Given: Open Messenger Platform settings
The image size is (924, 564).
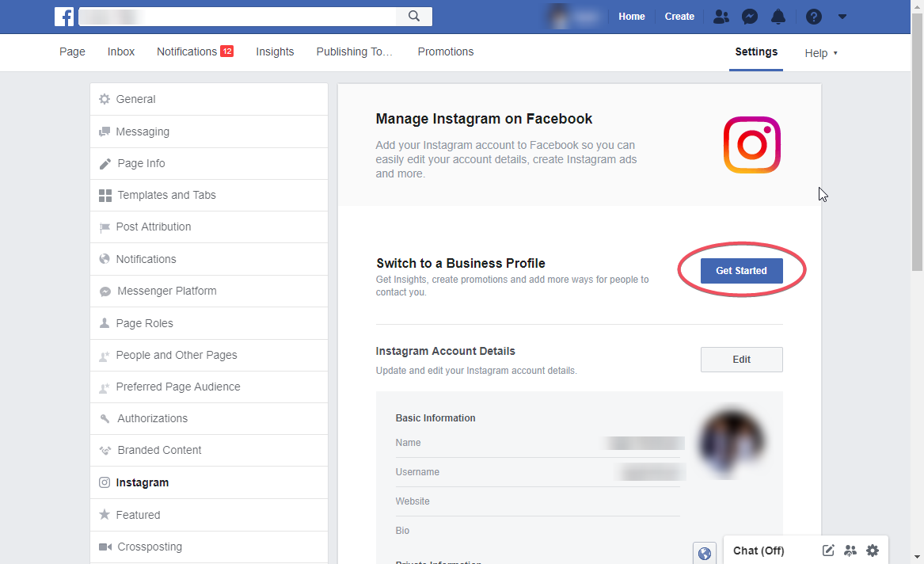Looking at the screenshot, I should coord(209,292).
